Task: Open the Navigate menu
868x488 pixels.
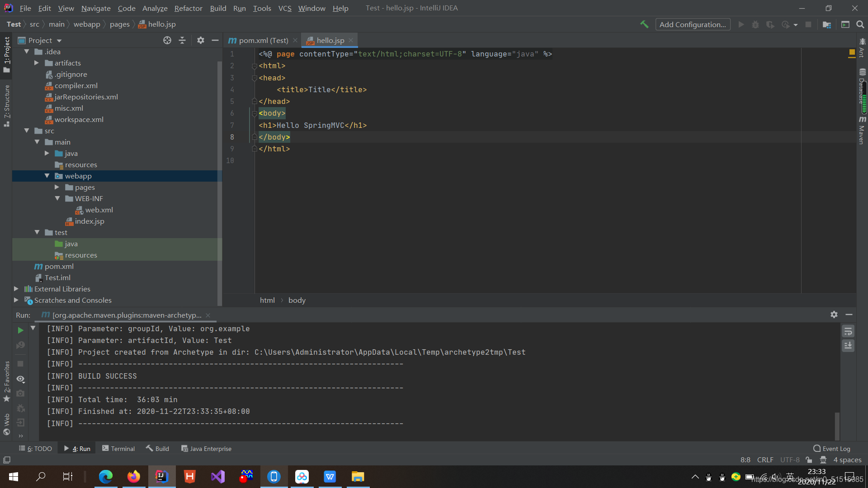Action: pyautogui.click(x=95, y=8)
